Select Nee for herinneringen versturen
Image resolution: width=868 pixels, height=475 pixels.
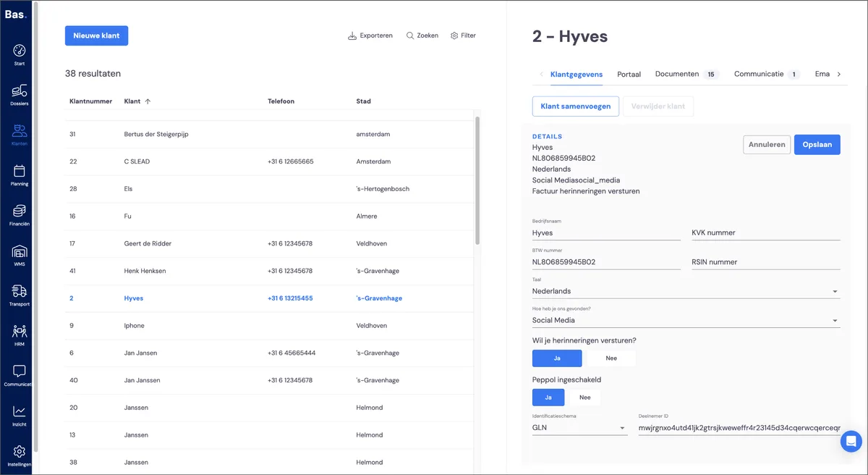click(611, 358)
